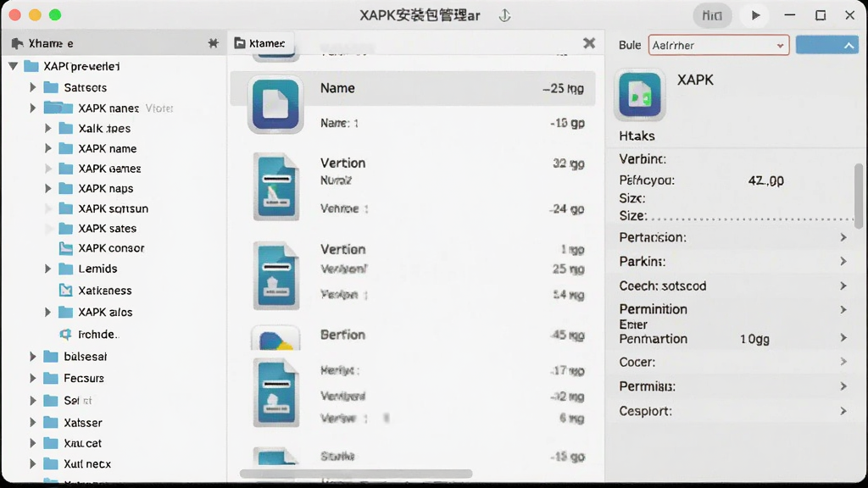This screenshot has width=868, height=488.
Task: Expand the Fecsurs folder
Action: [33, 379]
